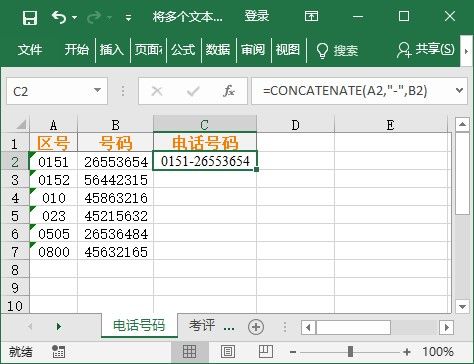Select the 电话号码 sheet tab
474x364 pixels.
coord(139,325)
